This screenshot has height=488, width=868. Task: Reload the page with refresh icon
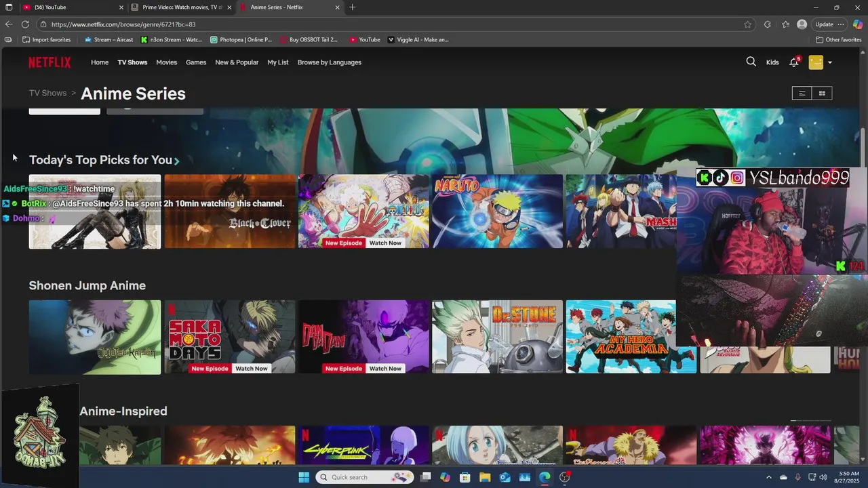(x=25, y=24)
